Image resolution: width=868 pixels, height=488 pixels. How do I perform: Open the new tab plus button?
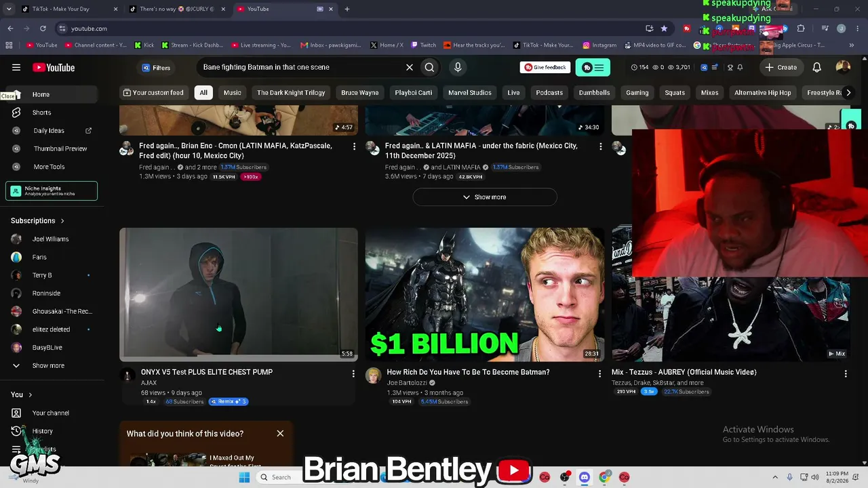point(347,9)
